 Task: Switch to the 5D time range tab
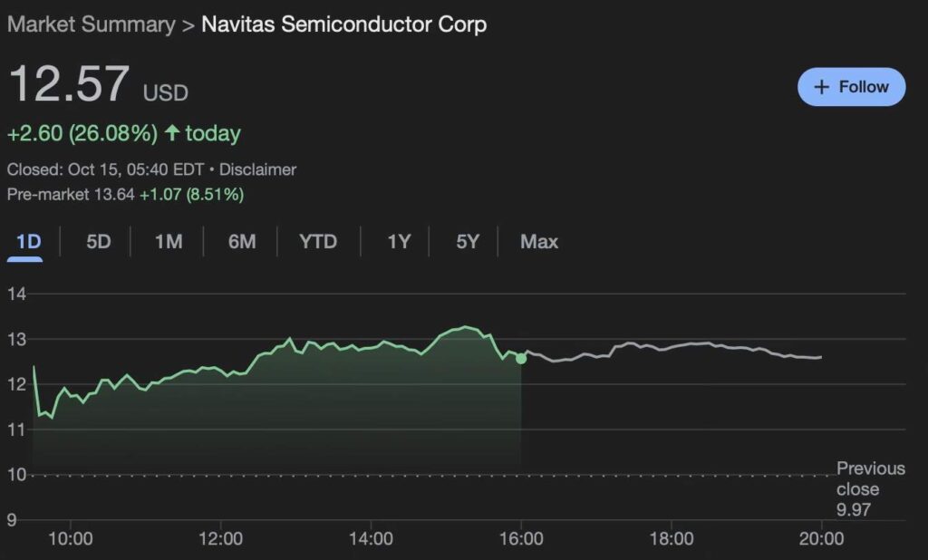98,242
